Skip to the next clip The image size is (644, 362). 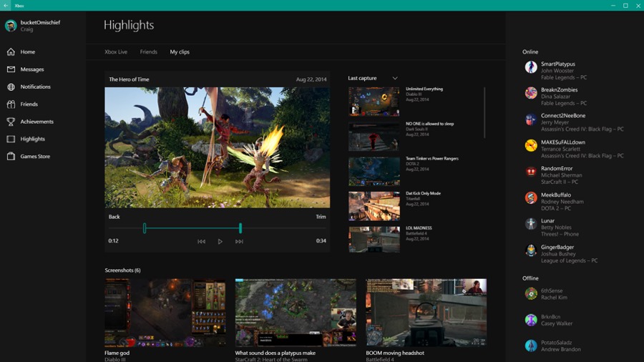239,241
